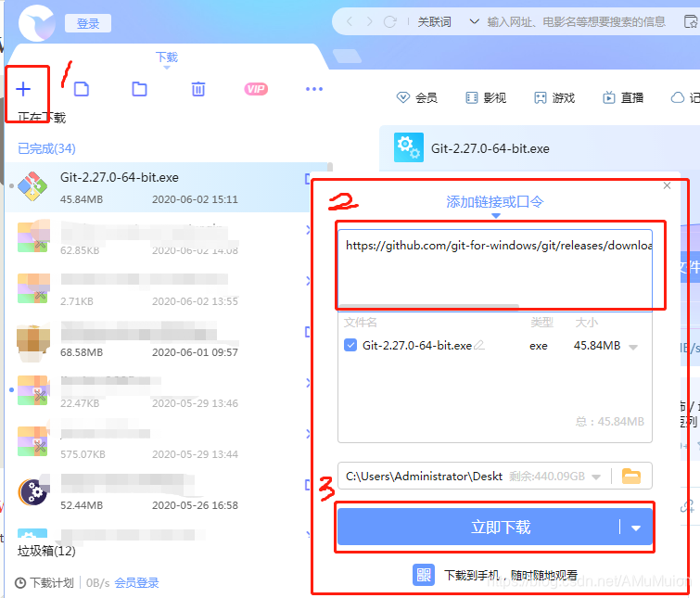Click the 类型 column header
Viewport: 700px width, 598px height.
(541, 323)
